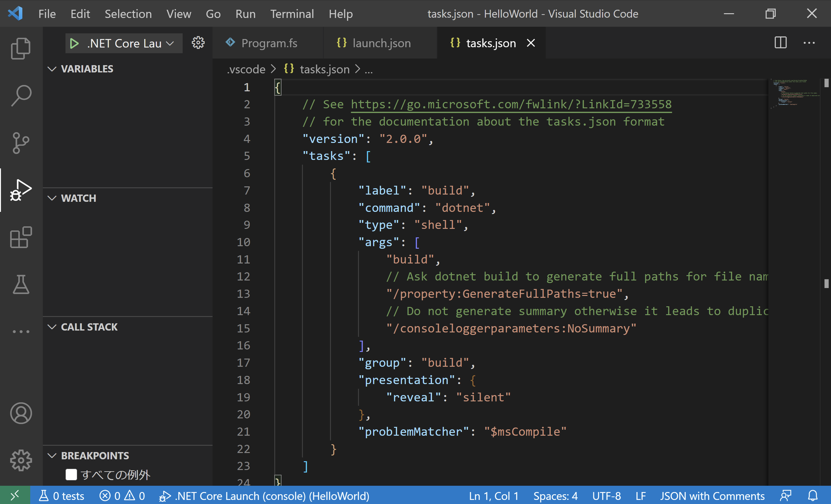
Task: Open the Extensions view icon
Action: coord(21,237)
